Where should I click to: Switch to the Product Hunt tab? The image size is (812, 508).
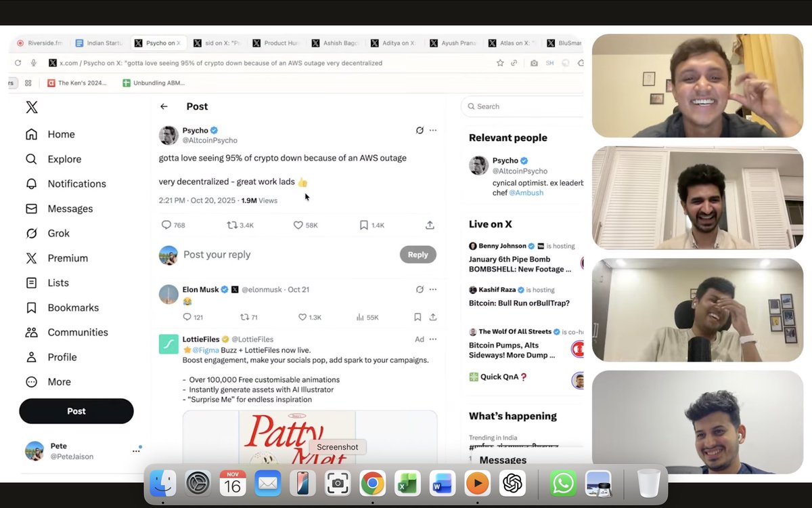[x=275, y=43]
